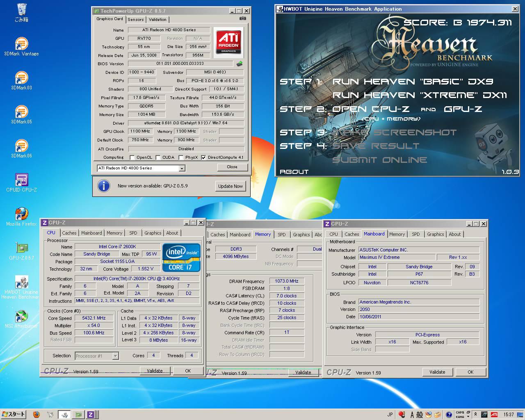Click the Core Speed 5432.1 MHz value
Screen dimensions: 525x420
(94, 318)
